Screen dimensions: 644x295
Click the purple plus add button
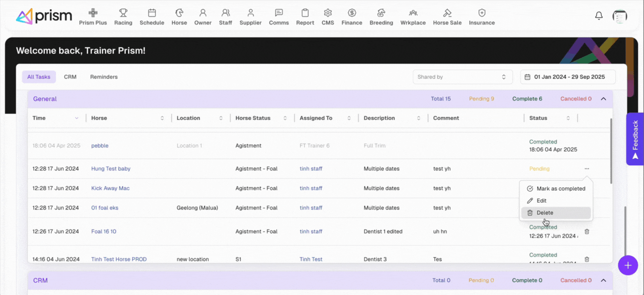pyautogui.click(x=628, y=265)
